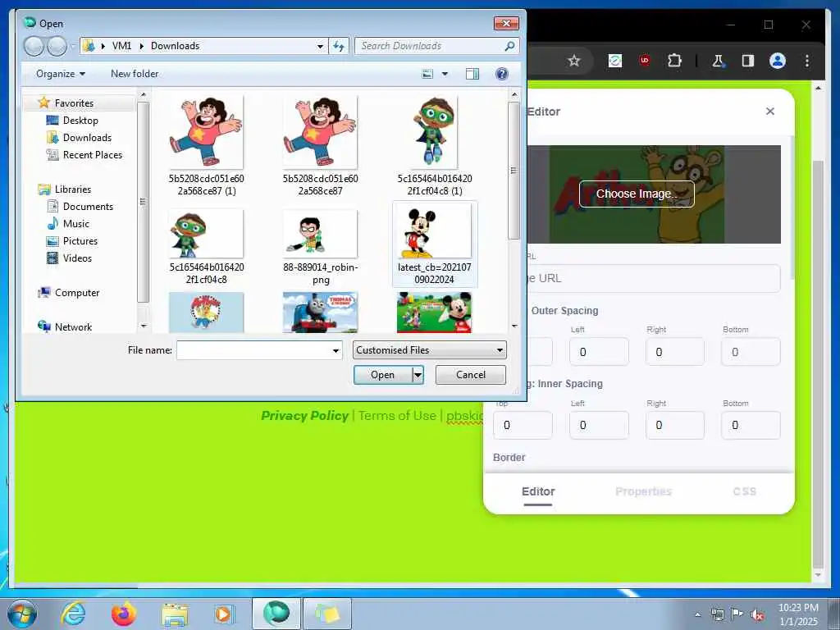Cancel the Open dialog
The height and width of the screenshot is (630, 840).
pos(470,375)
